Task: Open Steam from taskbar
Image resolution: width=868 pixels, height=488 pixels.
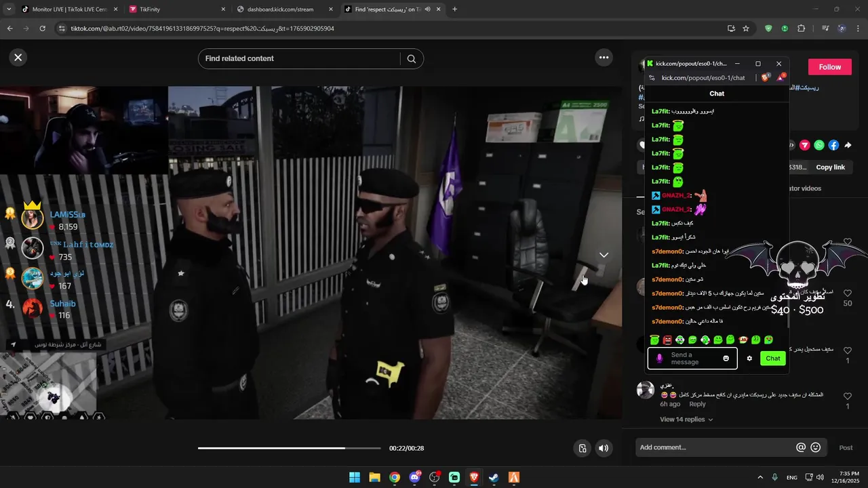Action: [494, 477]
